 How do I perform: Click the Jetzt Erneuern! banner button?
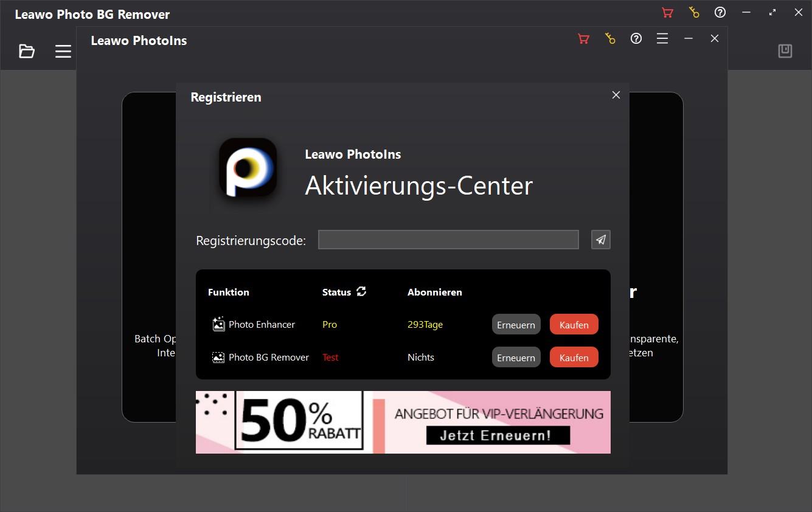(498, 435)
